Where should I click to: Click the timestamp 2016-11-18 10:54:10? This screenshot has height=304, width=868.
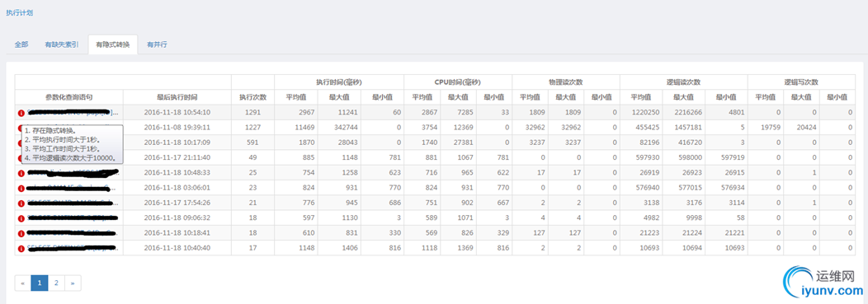click(x=177, y=113)
